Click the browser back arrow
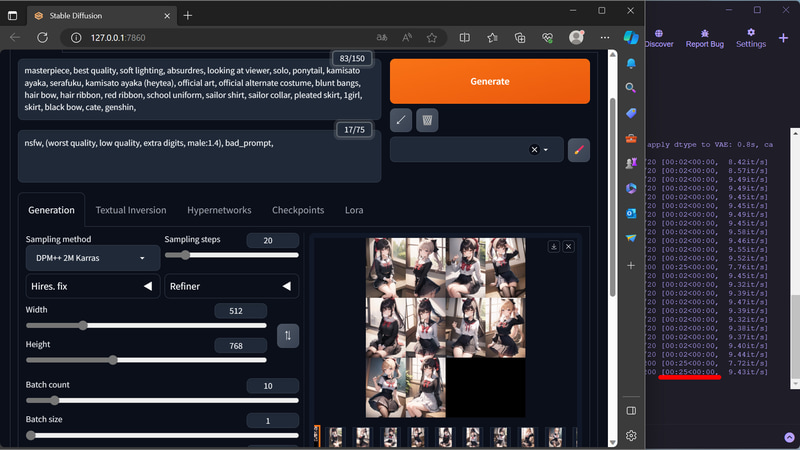The width and height of the screenshot is (800, 450). tap(15, 37)
